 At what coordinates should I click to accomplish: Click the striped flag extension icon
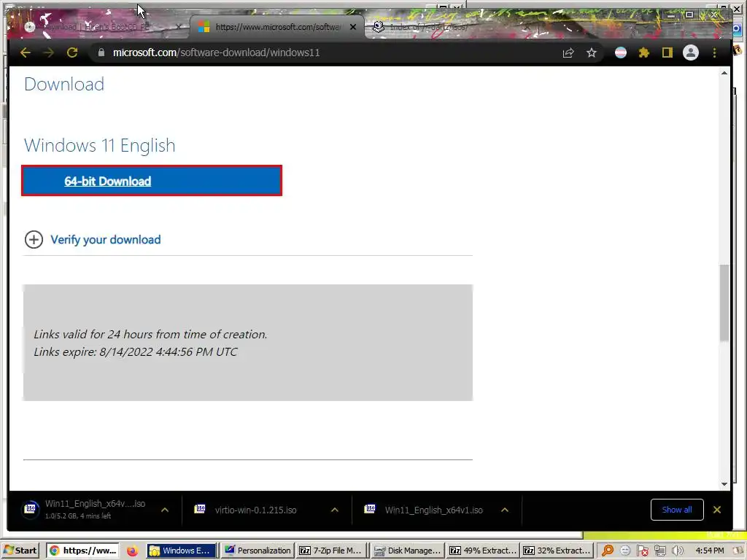tap(621, 52)
